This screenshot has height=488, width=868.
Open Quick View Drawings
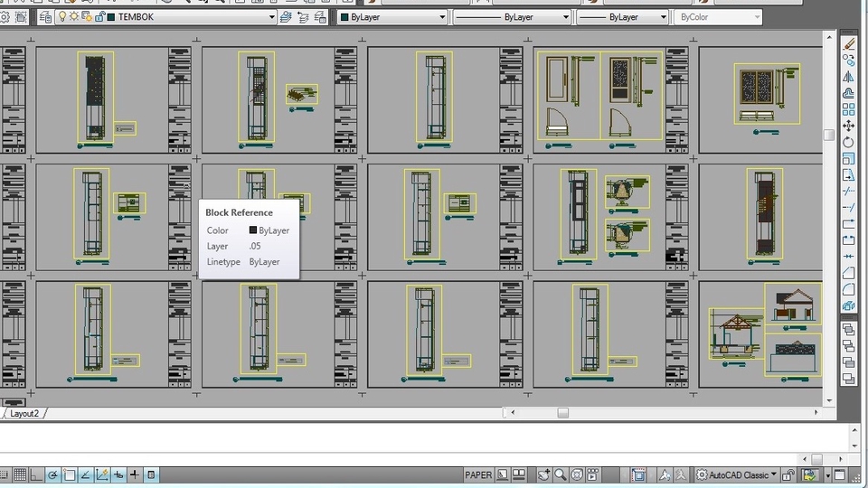click(x=519, y=474)
